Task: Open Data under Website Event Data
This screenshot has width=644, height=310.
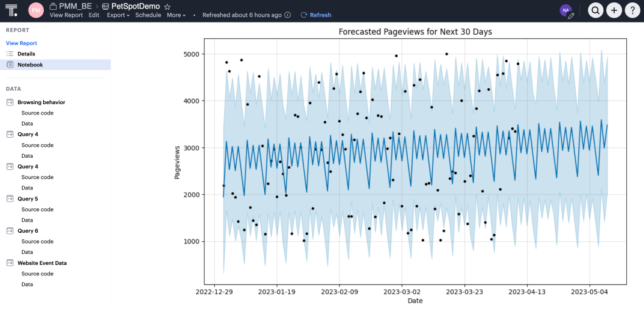Action: click(x=27, y=284)
